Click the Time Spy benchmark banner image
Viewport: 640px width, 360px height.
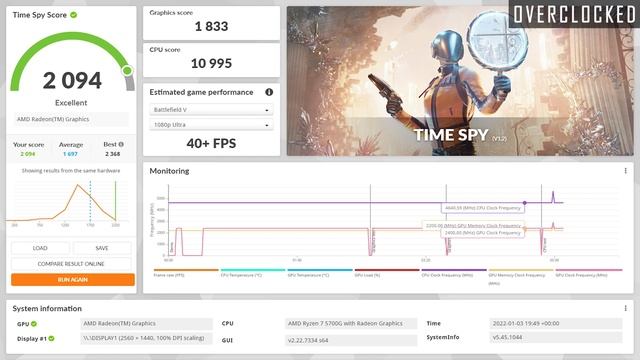(460, 81)
